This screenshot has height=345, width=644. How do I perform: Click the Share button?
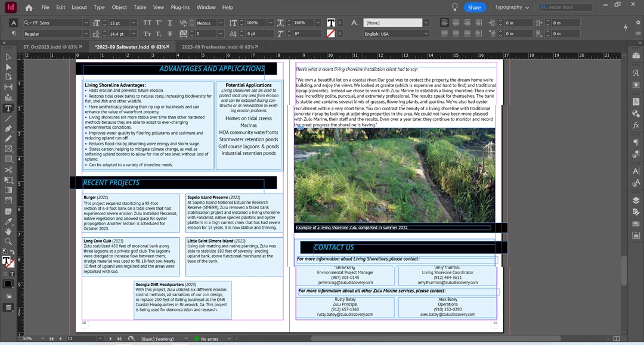pyautogui.click(x=475, y=7)
